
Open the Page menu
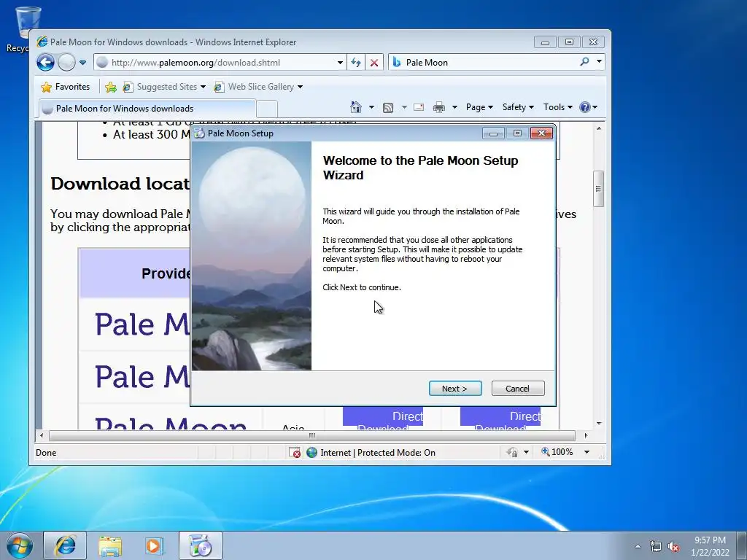click(x=479, y=107)
